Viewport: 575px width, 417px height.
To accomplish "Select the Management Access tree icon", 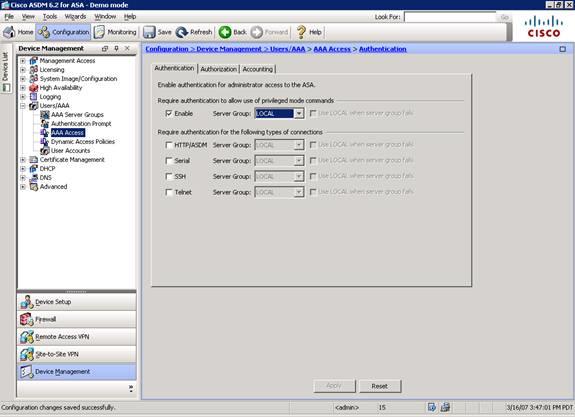I will point(33,61).
